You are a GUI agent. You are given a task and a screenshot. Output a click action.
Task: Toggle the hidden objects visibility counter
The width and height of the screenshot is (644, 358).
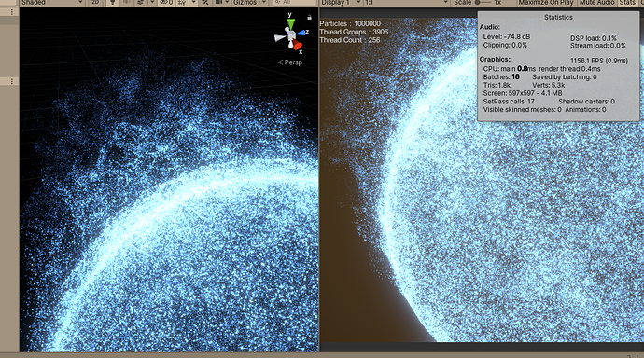[166, 2]
